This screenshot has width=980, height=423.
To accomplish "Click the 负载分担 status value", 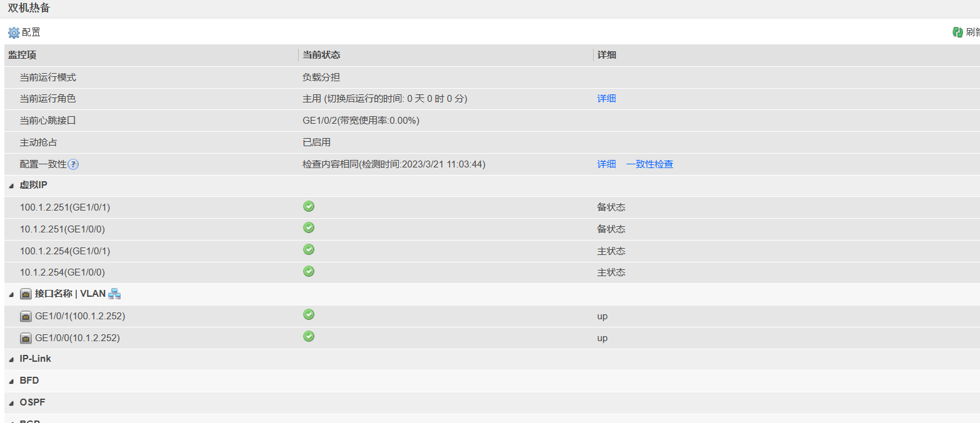I will pyautogui.click(x=321, y=77).
